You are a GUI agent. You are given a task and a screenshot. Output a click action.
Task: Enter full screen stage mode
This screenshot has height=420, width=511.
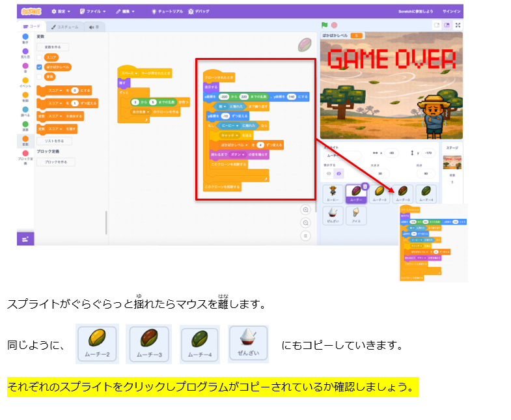point(458,25)
